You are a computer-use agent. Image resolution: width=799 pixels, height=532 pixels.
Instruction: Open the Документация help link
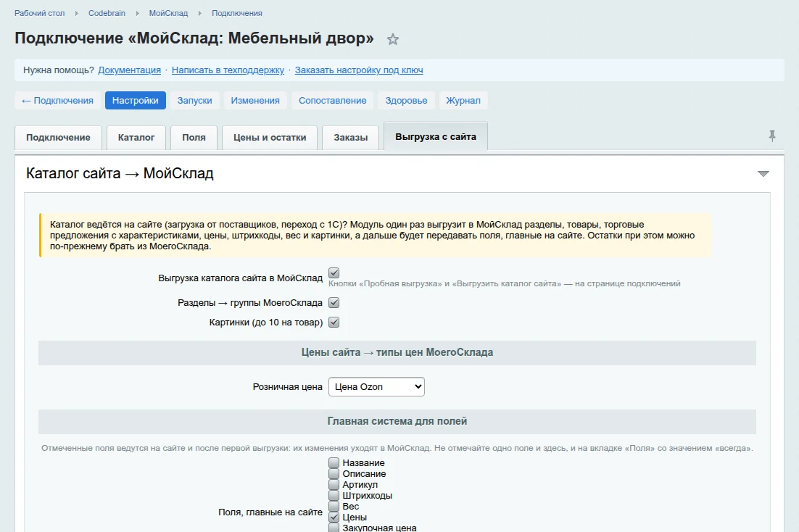pyautogui.click(x=130, y=70)
